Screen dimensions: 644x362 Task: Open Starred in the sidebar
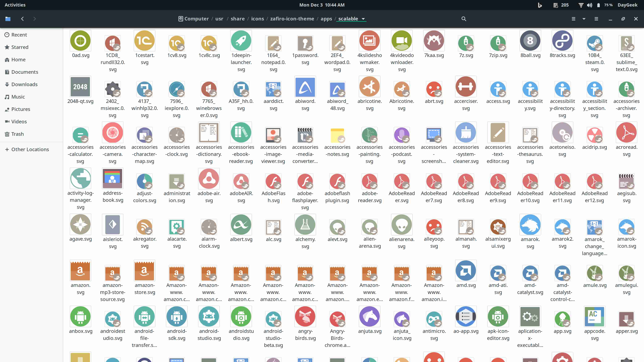point(32,47)
